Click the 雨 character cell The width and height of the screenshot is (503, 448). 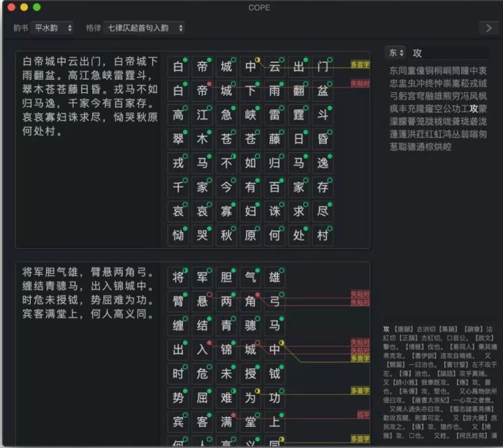[275, 91]
